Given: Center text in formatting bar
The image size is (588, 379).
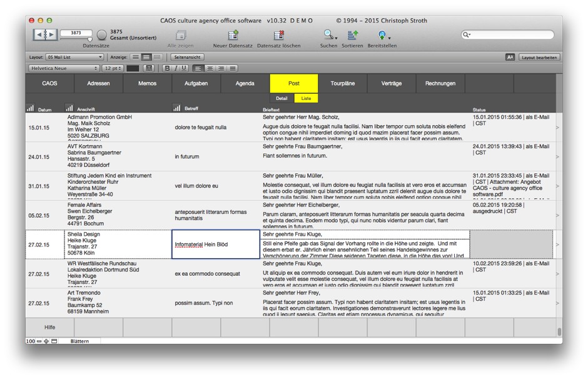Looking at the screenshot, I should click(x=210, y=68).
